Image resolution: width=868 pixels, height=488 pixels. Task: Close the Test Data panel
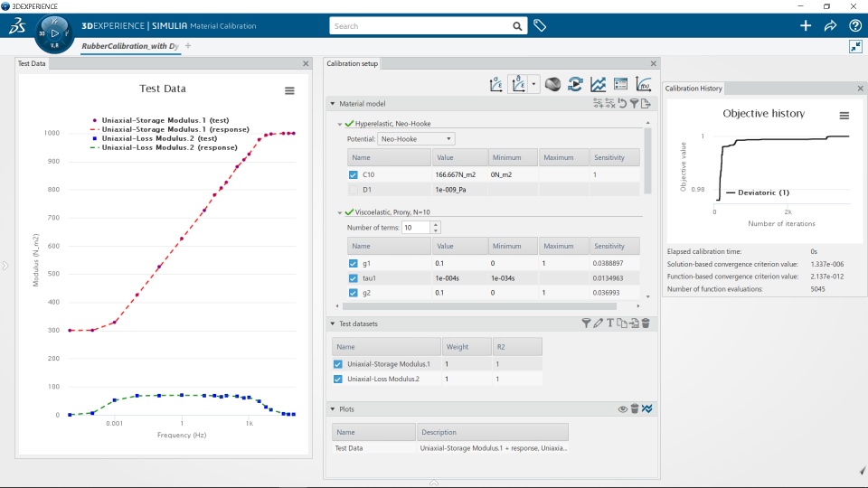tap(306, 63)
